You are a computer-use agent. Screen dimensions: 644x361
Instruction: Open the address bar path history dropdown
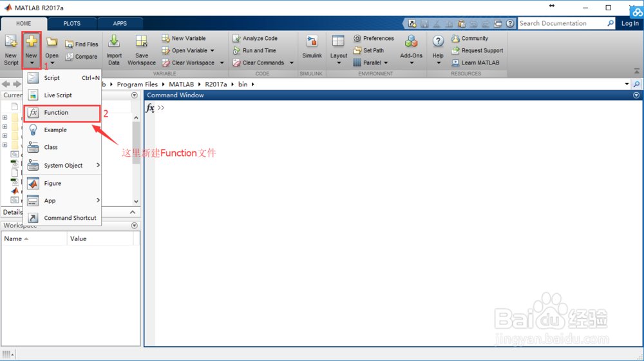tap(627, 84)
